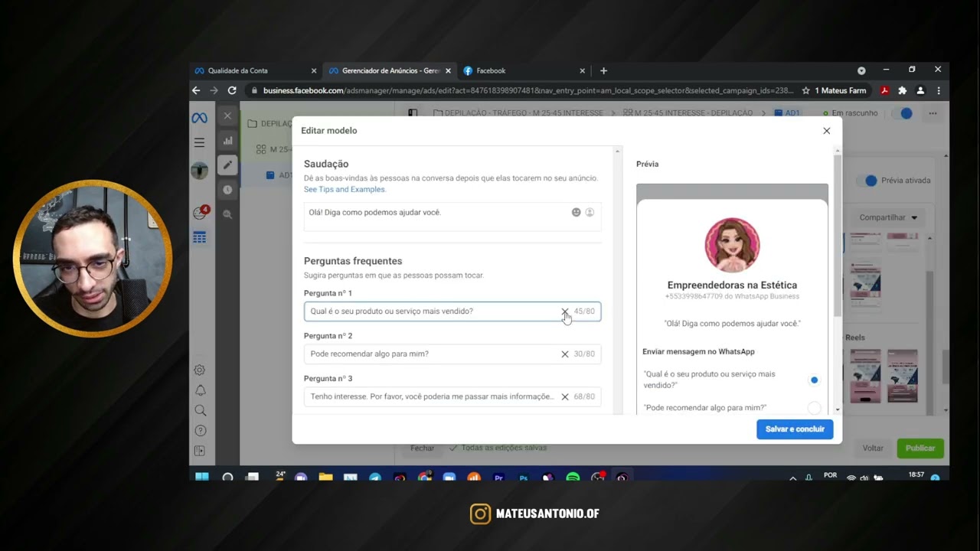Open Adobe Acrobat extension icon
Image resolution: width=980 pixels, height=551 pixels.
pyautogui.click(x=884, y=90)
